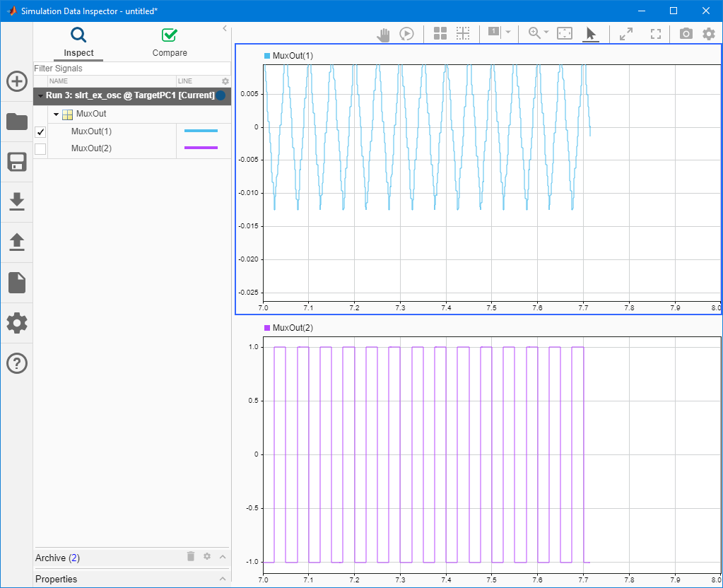Screen dimensions: 723x588
Task: Import data using the down-arrow sidebar icon
Action: [x=16, y=202]
